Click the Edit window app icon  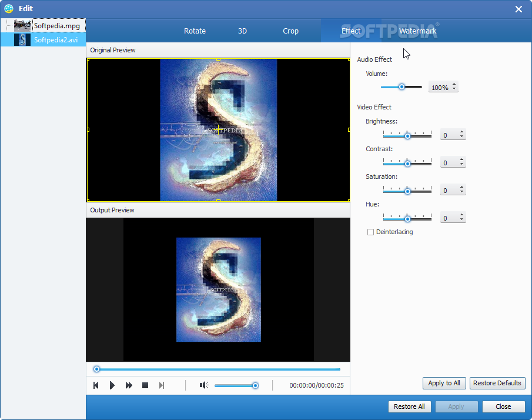pos(9,8)
